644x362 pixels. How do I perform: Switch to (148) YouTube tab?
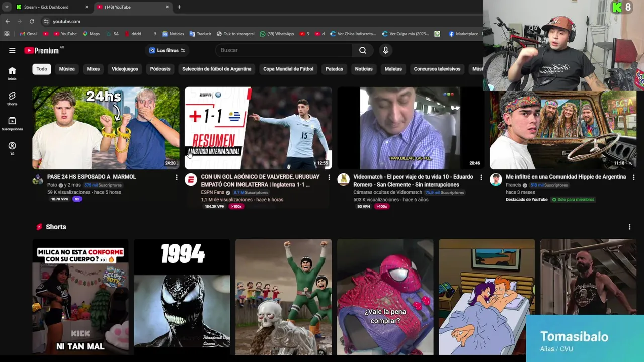[133, 7]
